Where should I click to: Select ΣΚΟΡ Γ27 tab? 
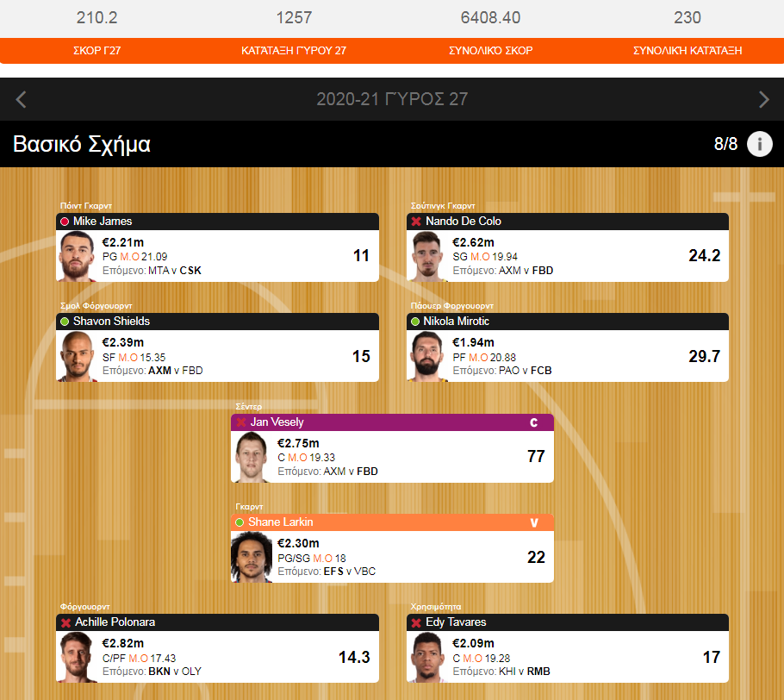point(97,51)
